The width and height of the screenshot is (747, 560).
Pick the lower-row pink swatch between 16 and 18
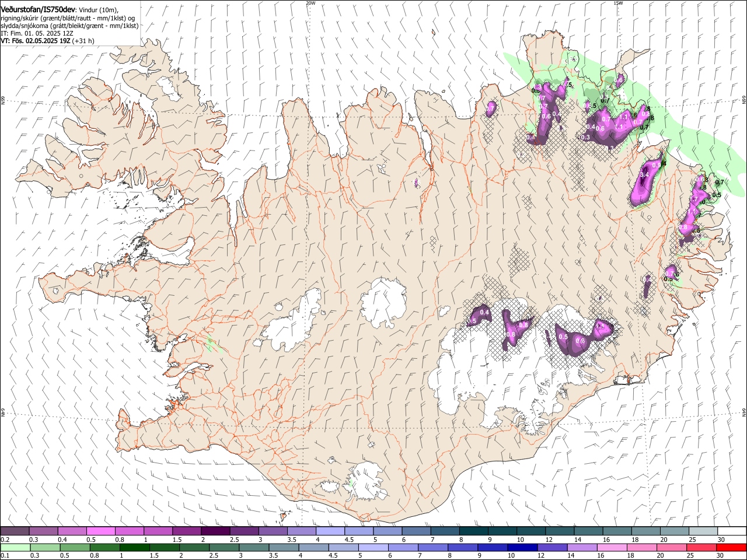click(x=611, y=548)
